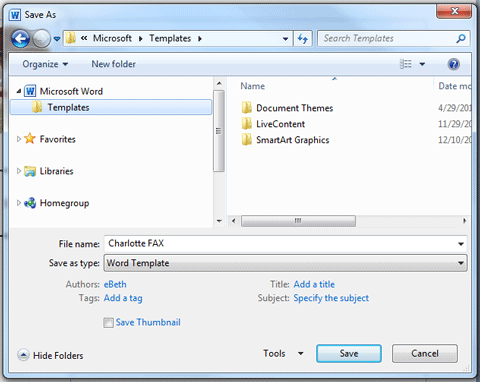480x382 pixels.
Task: Open the Organize menu
Action: 45,64
